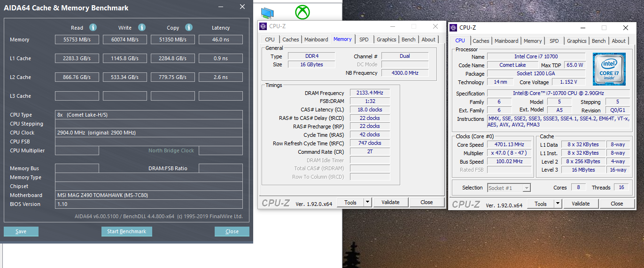The image size is (644, 268).
Task: Select Bench tab in right CPU-Z window
Action: click(x=598, y=41)
